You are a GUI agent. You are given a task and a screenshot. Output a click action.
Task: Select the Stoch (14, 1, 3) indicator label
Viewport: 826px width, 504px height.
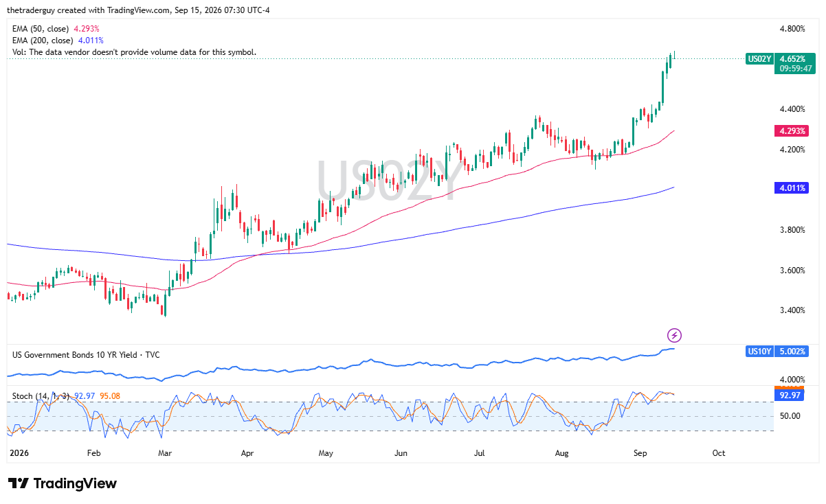(41, 396)
